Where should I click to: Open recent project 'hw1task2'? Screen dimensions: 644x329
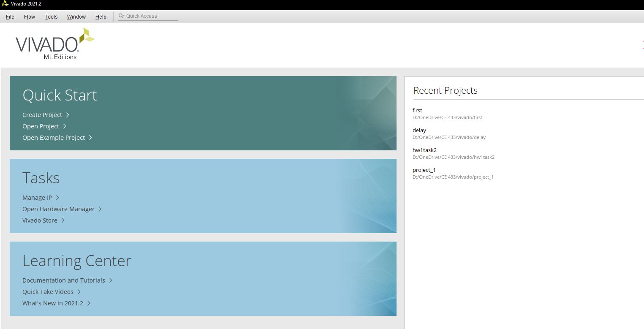[x=424, y=150]
